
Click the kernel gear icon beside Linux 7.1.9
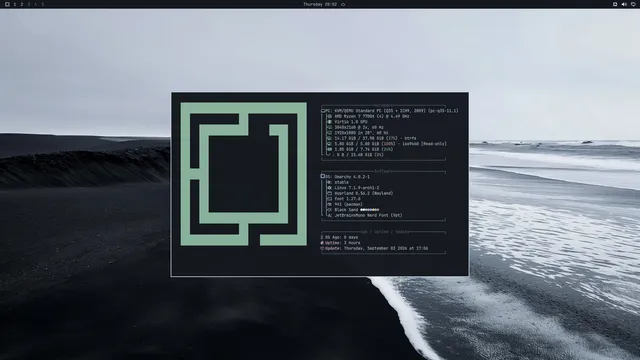click(x=329, y=188)
